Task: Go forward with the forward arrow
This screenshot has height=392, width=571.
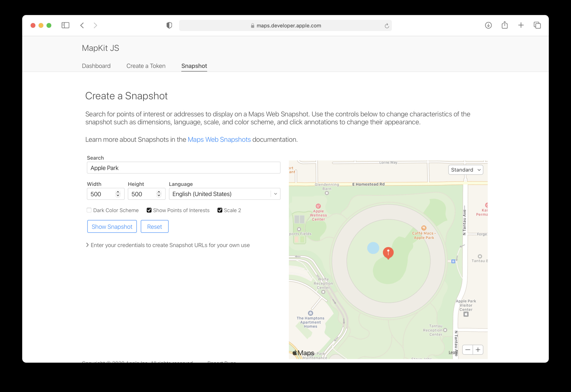Action: [x=95, y=25]
